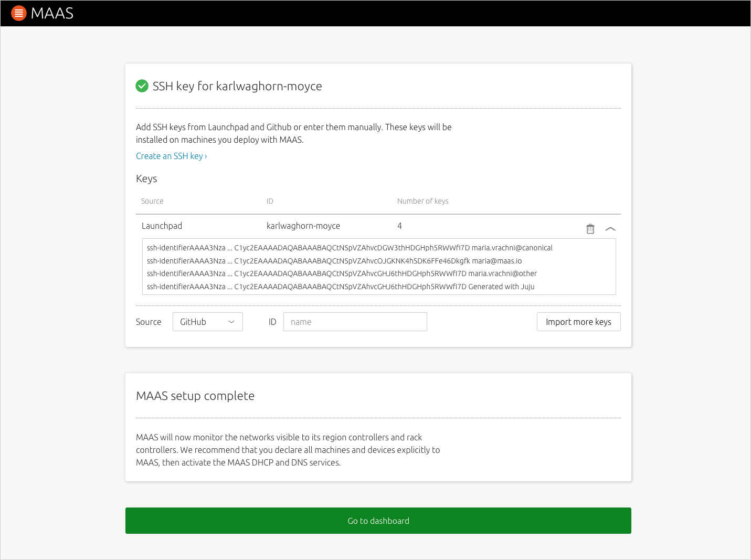Collapse the Launchpad keys row
The image size is (751, 560).
click(x=610, y=229)
